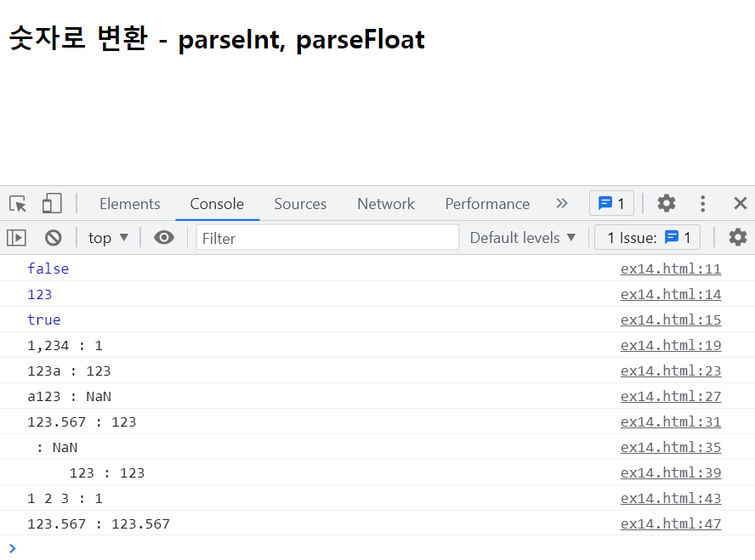The width and height of the screenshot is (755, 560).
Task: Open source link ex14.html:27
Action: [x=670, y=396]
